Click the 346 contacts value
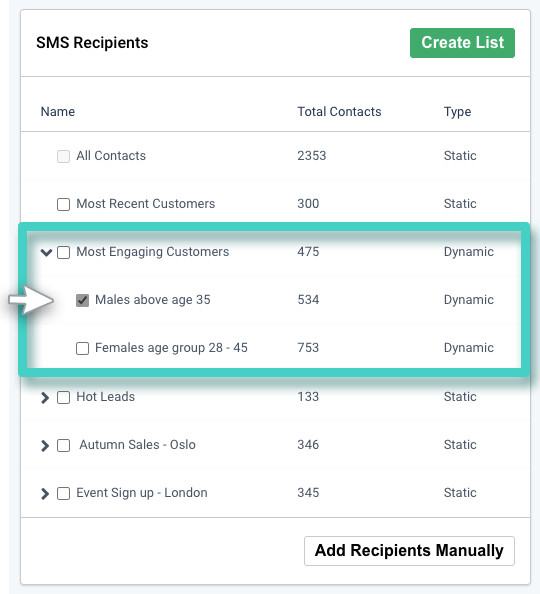The image size is (540, 594). click(308, 445)
